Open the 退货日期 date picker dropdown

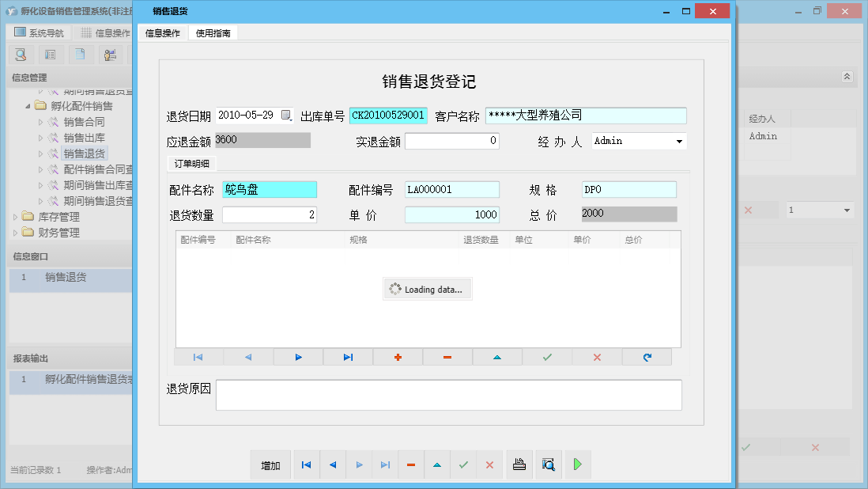[x=286, y=115]
